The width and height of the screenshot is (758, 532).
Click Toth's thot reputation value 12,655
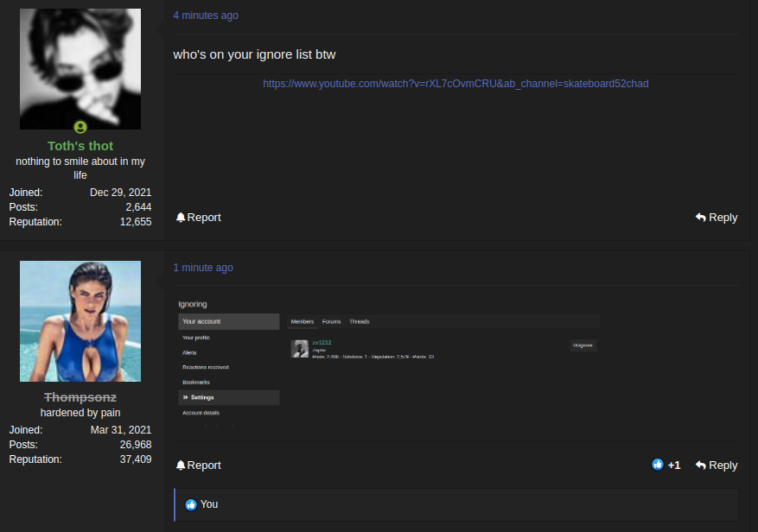click(136, 222)
